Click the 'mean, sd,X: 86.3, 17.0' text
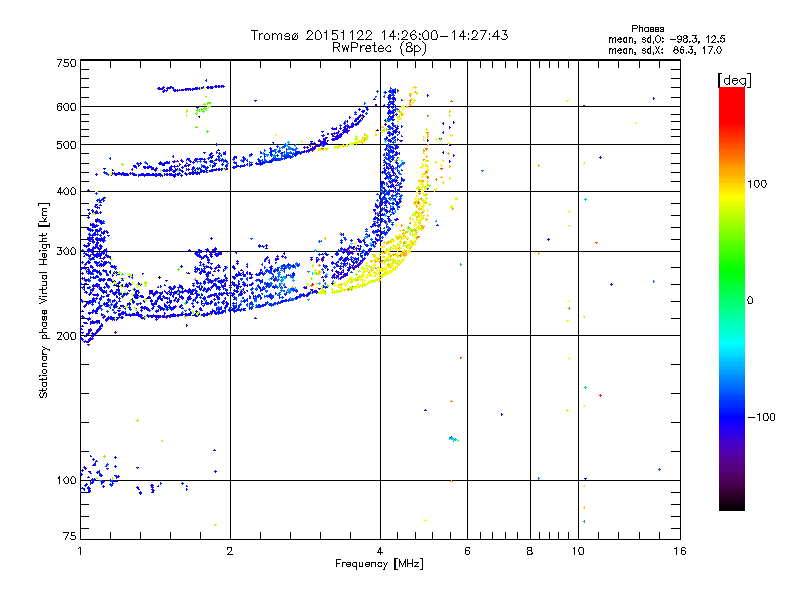Viewport: 800px width, 600px height. (665, 50)
